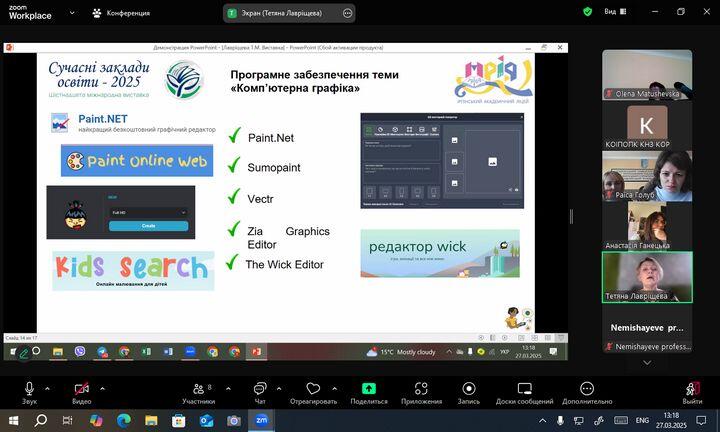This screenshot has width=720, height=432.
Task: Show more participants with down chevron
Action: (647, 363)
